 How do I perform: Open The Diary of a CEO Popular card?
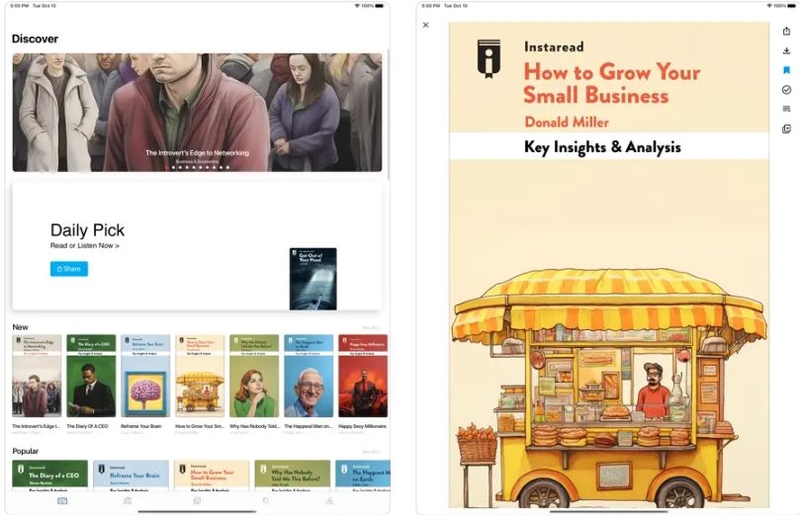(50, 475)
